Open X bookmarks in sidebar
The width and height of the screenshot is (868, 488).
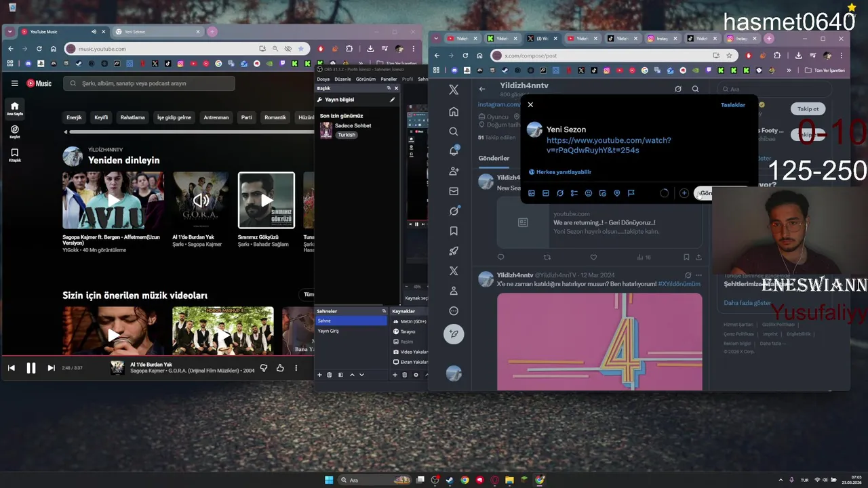[454, 231]
